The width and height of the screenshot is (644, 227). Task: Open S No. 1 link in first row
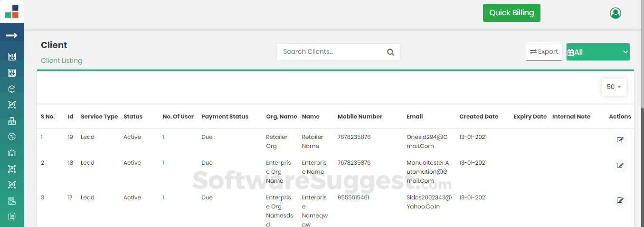(x=42, y=137)
